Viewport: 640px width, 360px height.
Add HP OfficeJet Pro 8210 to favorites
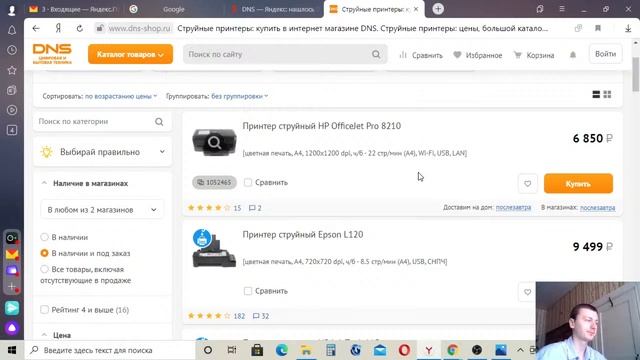point(527,184)
